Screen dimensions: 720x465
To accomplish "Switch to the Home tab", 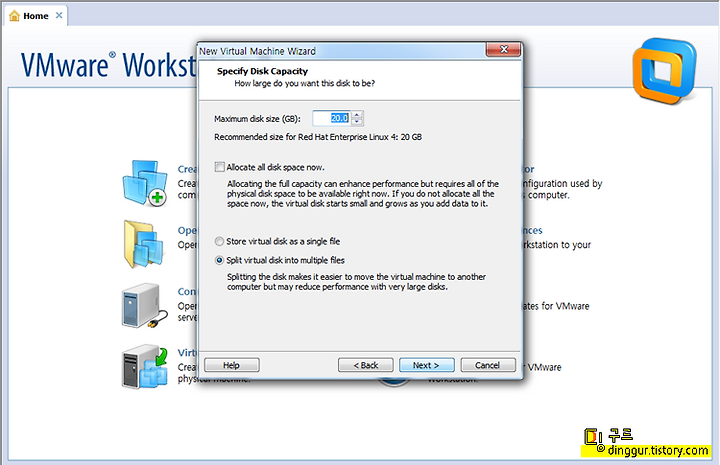I will point(36,16).
